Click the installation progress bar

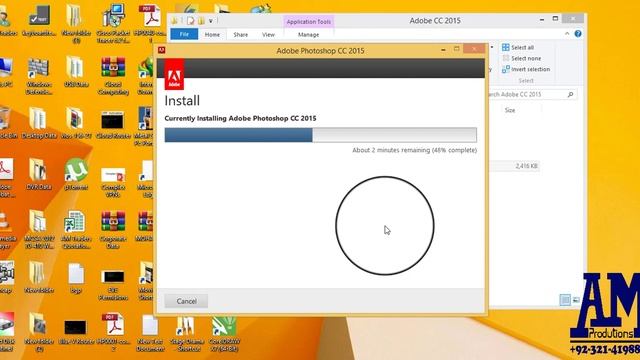[320, 135]
